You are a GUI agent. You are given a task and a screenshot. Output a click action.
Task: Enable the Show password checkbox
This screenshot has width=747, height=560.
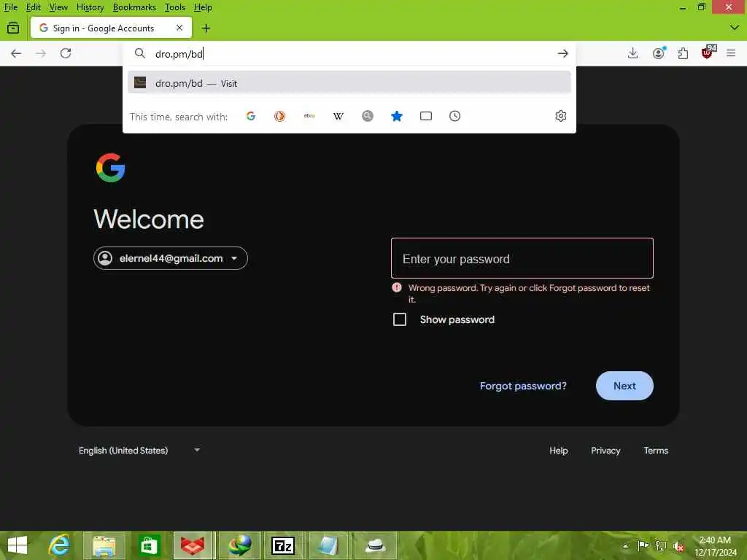(400, 319)
